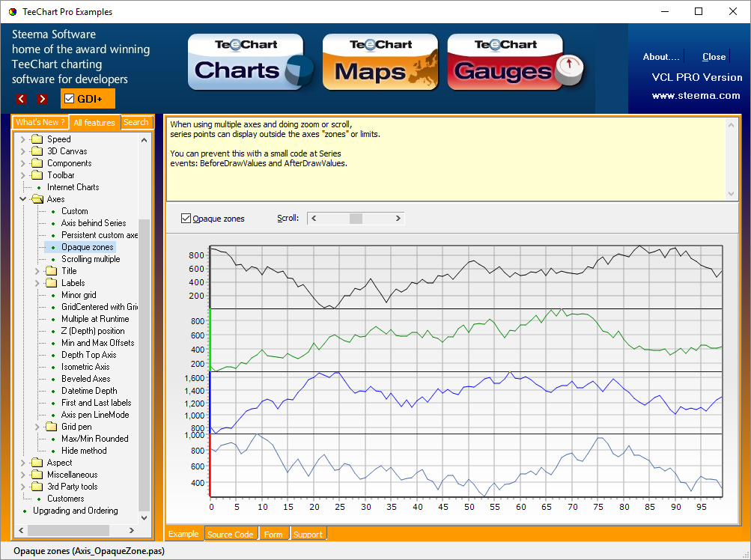
Task: Select the Grid pen folder icon
Action: tap(51, 426)
